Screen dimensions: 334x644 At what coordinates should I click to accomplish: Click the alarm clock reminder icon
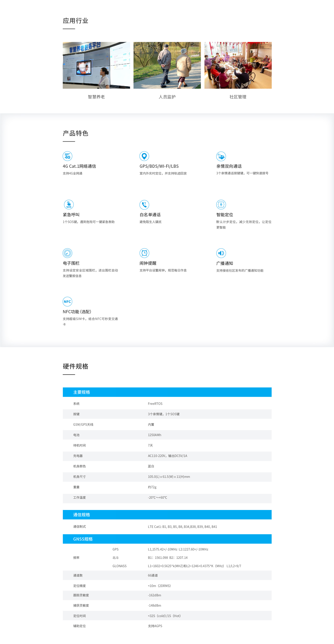click(144, 253)
